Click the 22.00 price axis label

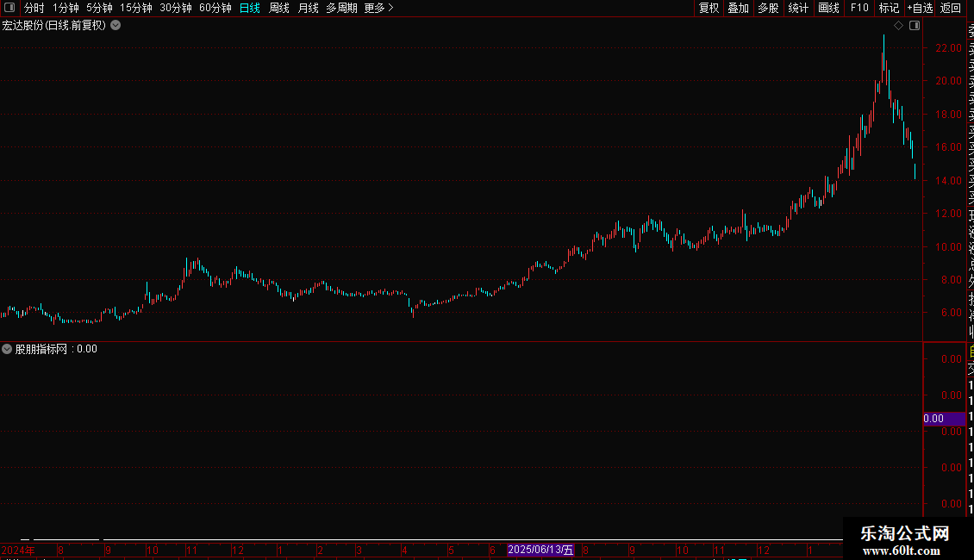[x=948, y=47]
